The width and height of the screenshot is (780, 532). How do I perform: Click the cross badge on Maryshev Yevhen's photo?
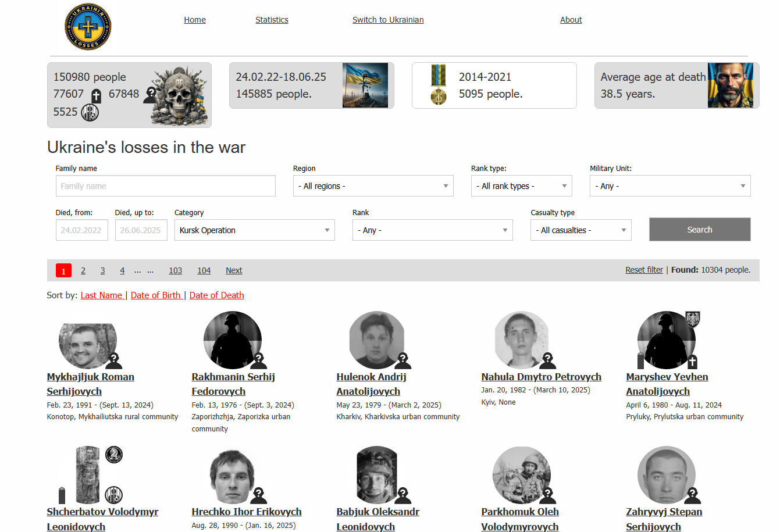(693, 362)
